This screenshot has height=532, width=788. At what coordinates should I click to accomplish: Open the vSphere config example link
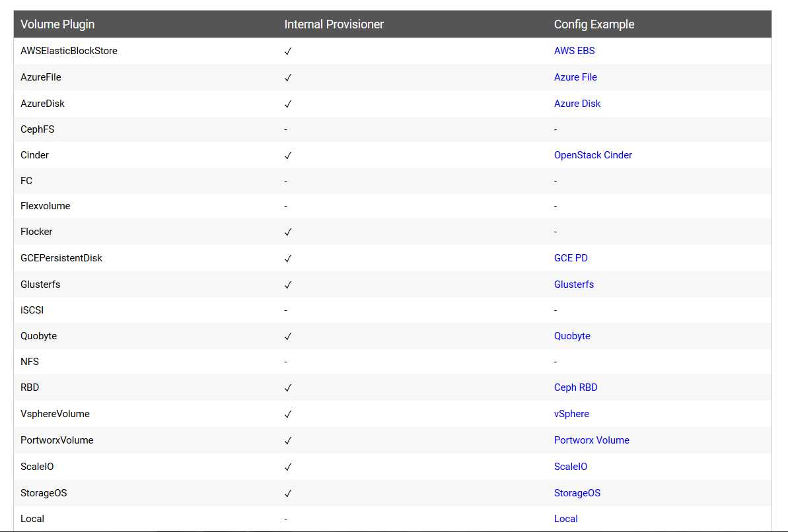coord(571,414)
